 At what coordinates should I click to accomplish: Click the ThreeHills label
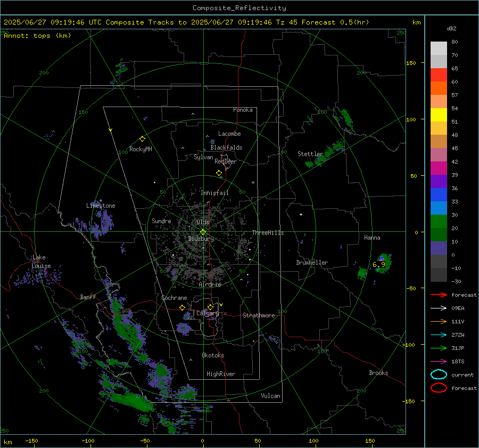click(268, 233)
